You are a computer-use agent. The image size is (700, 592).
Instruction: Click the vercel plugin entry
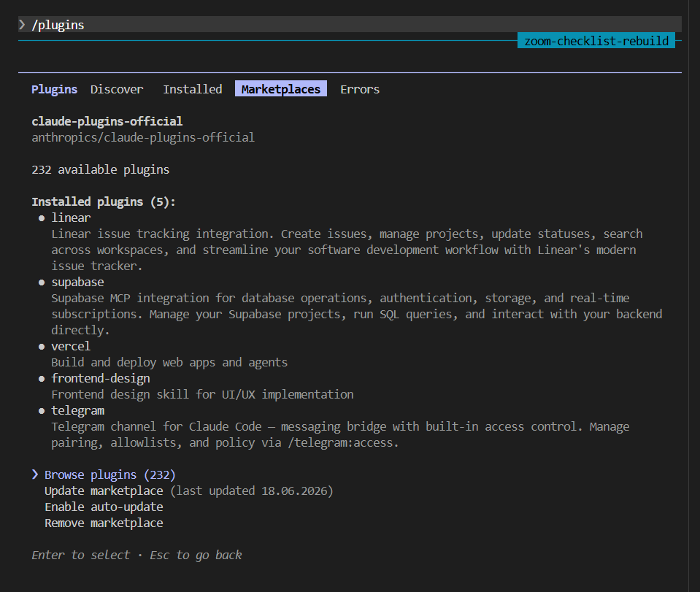(x=71, y=347)
